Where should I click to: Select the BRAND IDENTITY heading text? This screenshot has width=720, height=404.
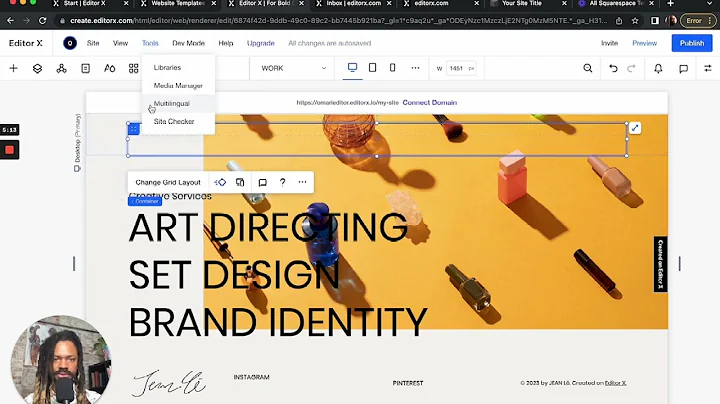(x=278, y=322)
